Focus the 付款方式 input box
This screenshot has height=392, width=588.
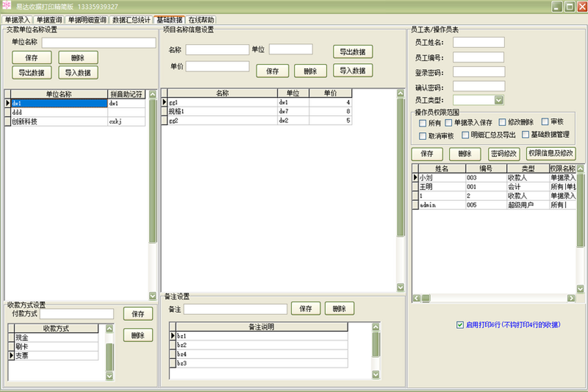77,314
